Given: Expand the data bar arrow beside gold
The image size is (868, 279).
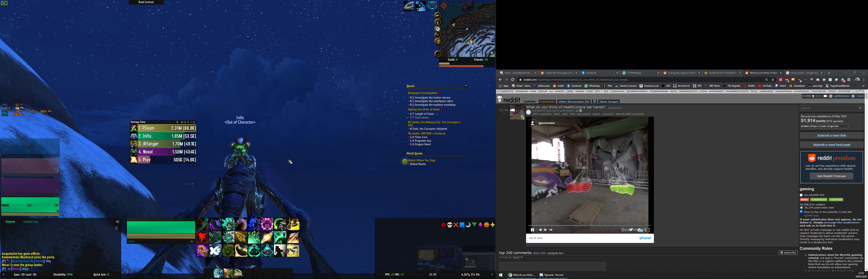Looking at the screenshot, I should (492, 275).
